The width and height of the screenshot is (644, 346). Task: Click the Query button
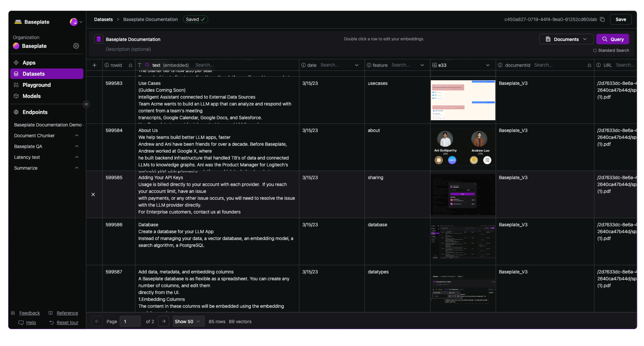tap(613, 39)
